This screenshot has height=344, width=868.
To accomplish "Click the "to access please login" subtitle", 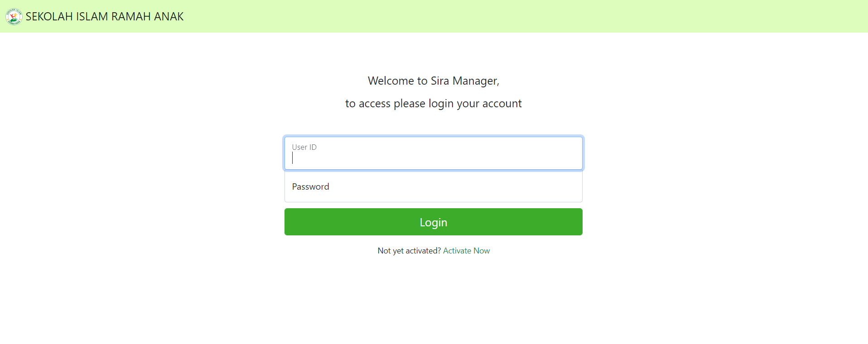I will tap(433, 104).
